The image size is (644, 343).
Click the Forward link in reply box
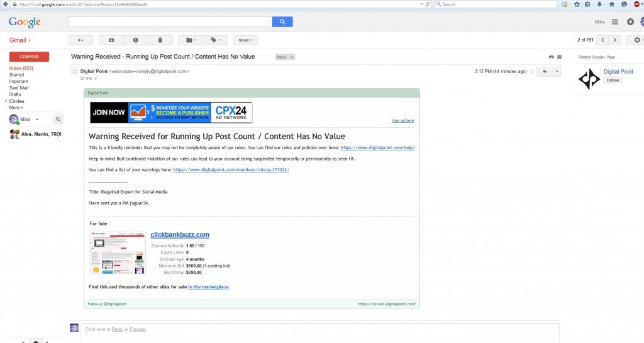click(x=138, y=329)
